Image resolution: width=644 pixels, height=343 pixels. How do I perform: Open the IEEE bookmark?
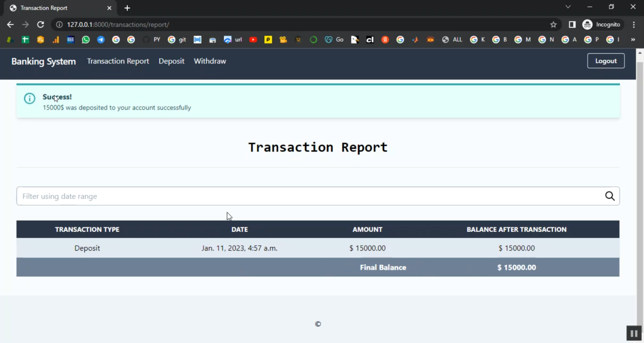[x=71, y=39]
